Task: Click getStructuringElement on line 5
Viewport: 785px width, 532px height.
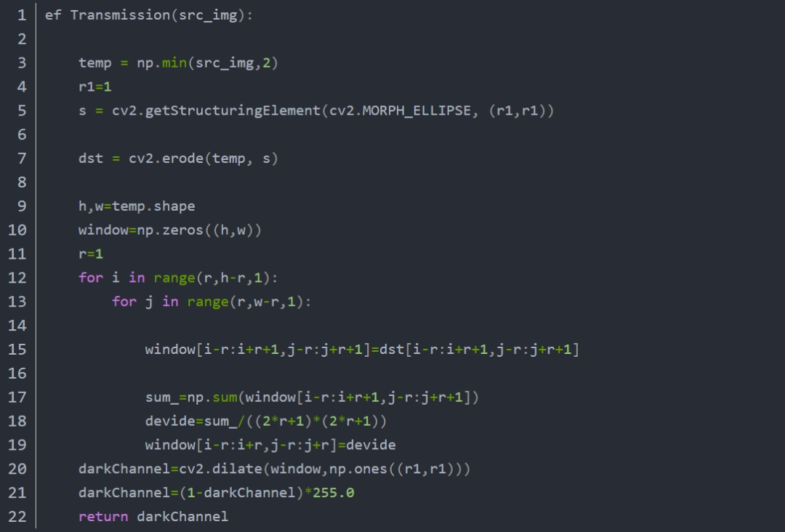Action: point(233,110)
